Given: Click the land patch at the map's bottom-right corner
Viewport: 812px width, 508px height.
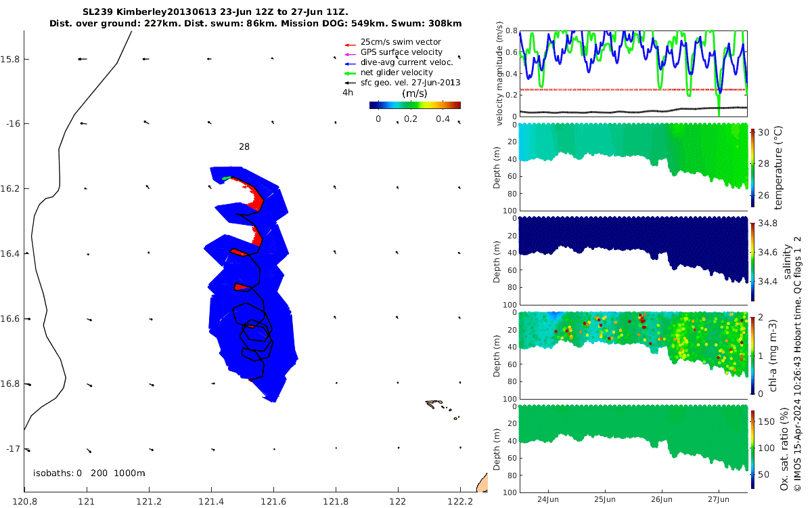Looking at the screenshot, I should pyautogui.click(x=481, y=483).
